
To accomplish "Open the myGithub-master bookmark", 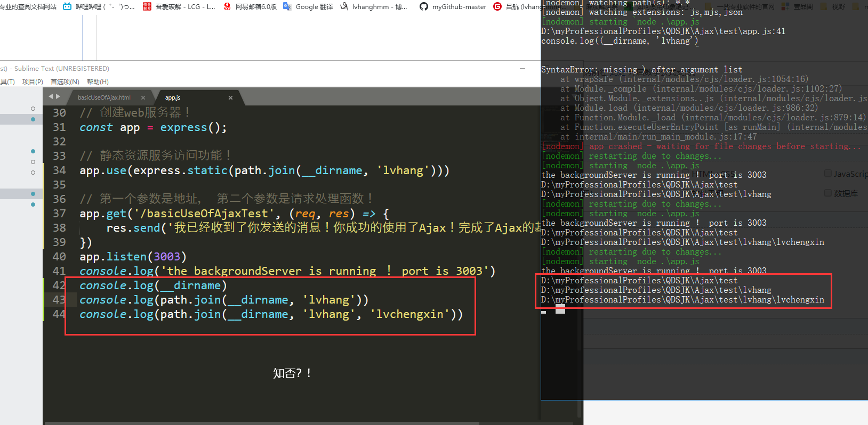I will [453, 7].
